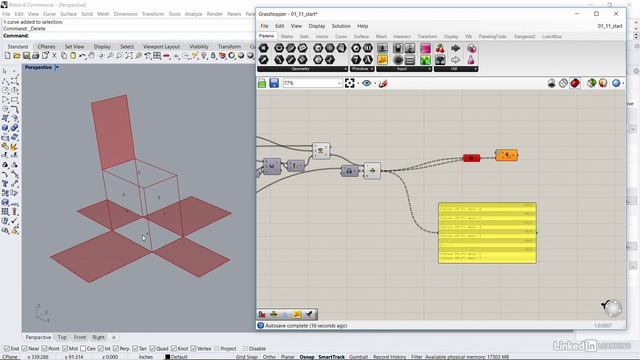Toggle Osnap in the status bar
640x360 pixels.
(x=307, y=357)
